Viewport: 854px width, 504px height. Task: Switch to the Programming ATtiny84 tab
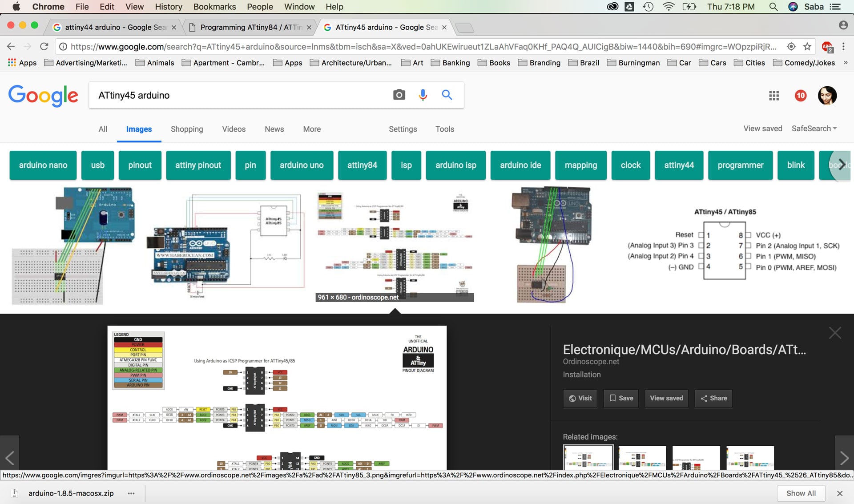249,27
